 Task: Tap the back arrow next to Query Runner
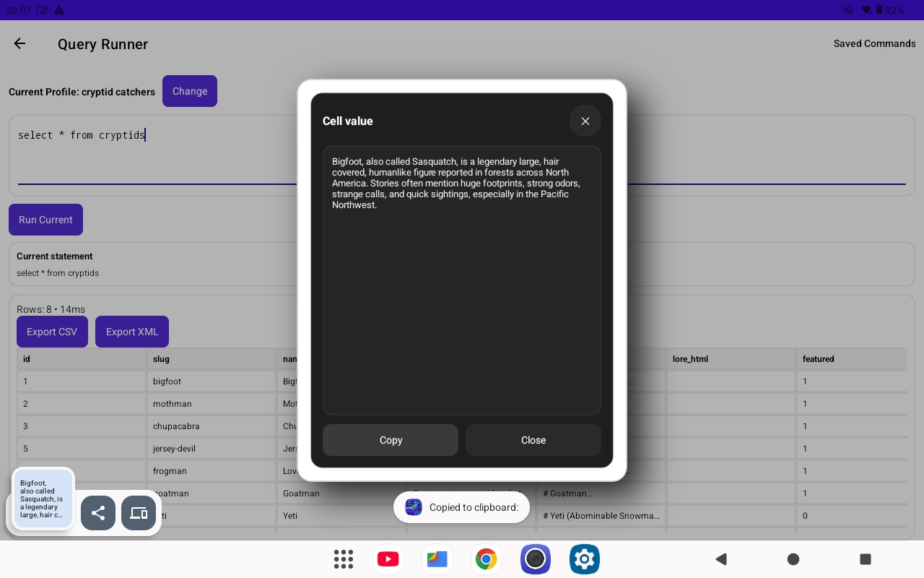click(19, 44)
